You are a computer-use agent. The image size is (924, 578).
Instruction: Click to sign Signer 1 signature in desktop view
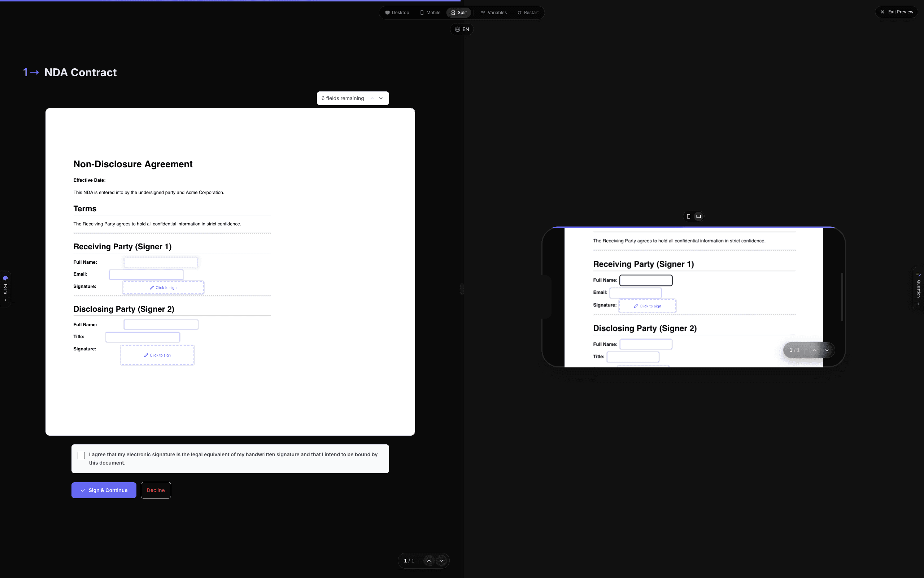pyautogui.click(x=163, y=288)
